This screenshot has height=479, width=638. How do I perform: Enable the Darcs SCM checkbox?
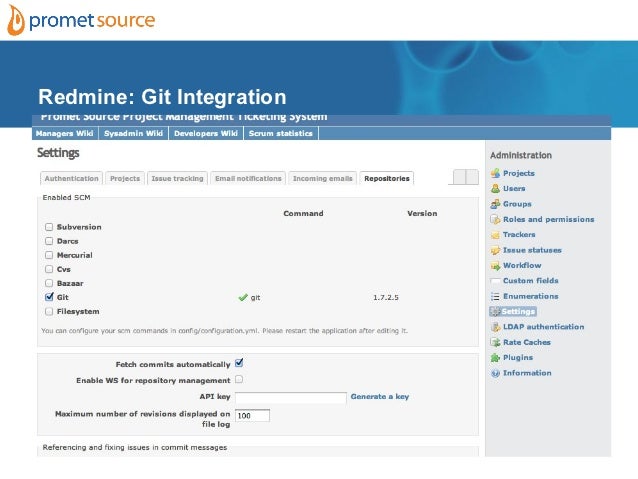[x=49, y=241]
